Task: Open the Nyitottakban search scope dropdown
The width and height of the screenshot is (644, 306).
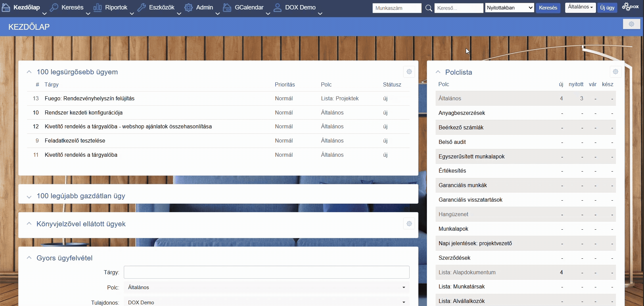Action: (509, 8)
